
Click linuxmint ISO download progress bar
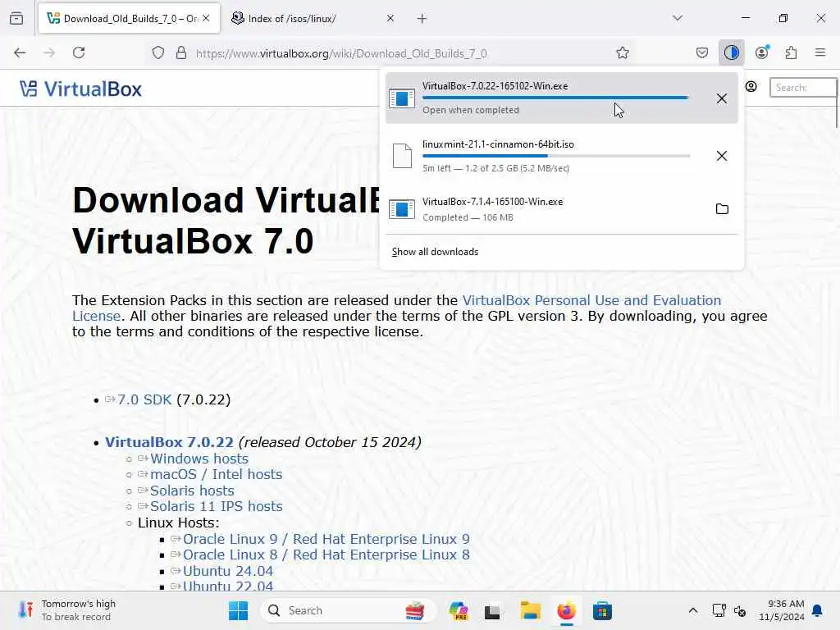556,156
